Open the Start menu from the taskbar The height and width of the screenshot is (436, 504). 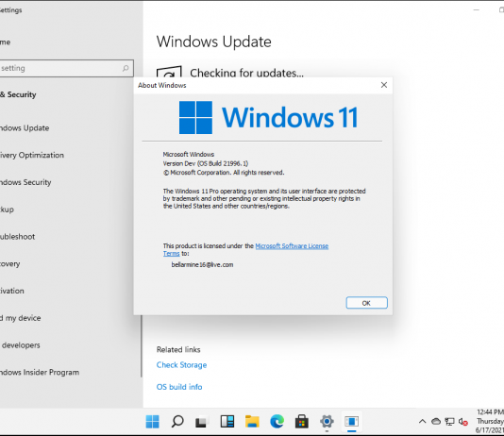[x=152, y=422]
